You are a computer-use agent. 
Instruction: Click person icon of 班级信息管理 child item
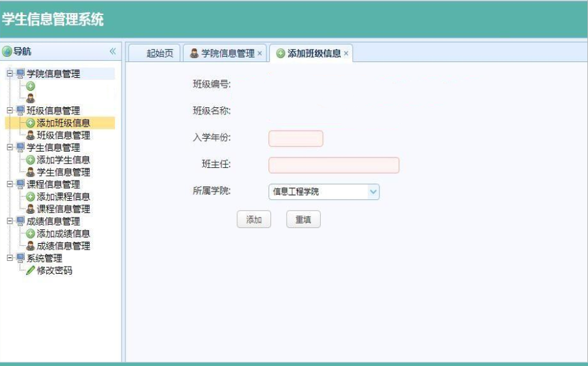coord(30,135)
